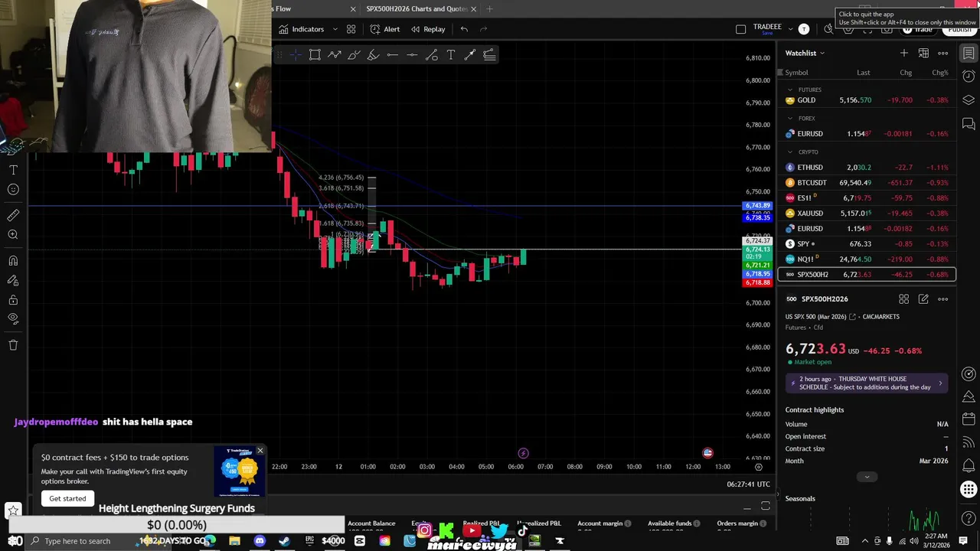Open watchlist advanced view table icon
This screenshot has width=980, height=551.
pyautogui.click(x=923, y=53)
